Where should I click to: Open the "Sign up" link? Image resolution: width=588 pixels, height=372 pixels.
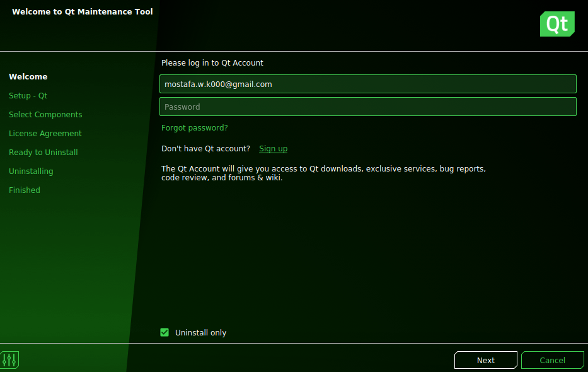click(x=273, y=148)
